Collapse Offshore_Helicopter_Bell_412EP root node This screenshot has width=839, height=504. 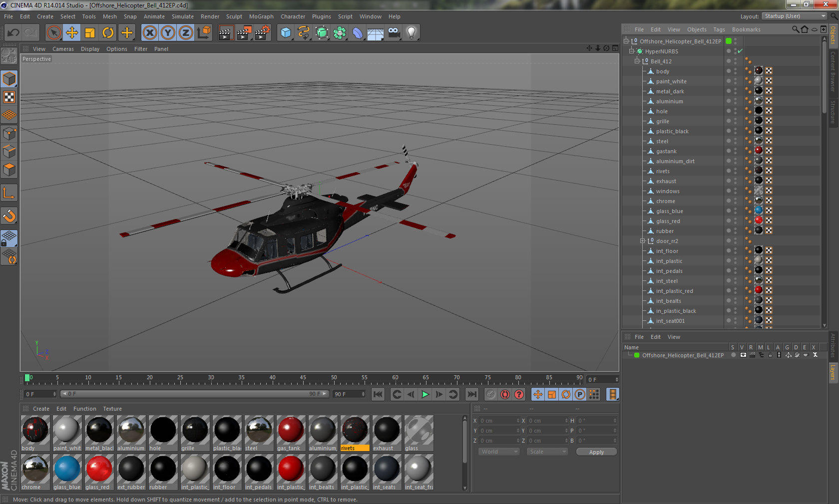[x=626, y=41]
